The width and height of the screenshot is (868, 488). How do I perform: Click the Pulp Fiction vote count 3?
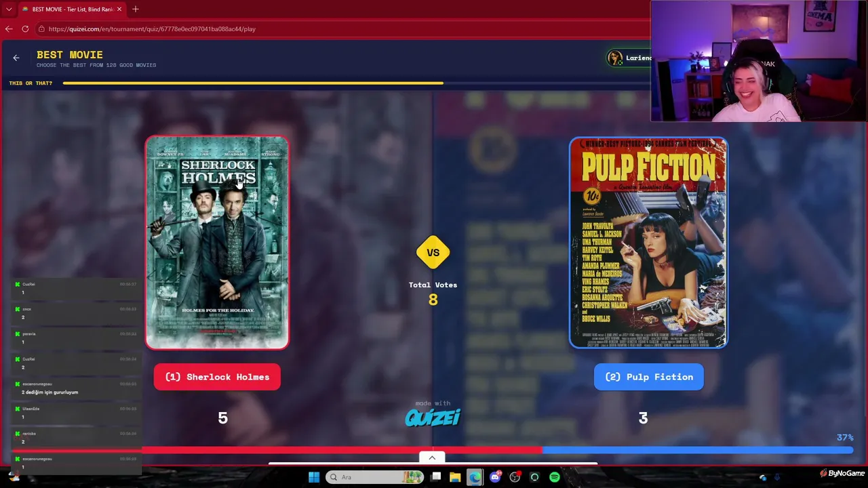tap(643, 418)
